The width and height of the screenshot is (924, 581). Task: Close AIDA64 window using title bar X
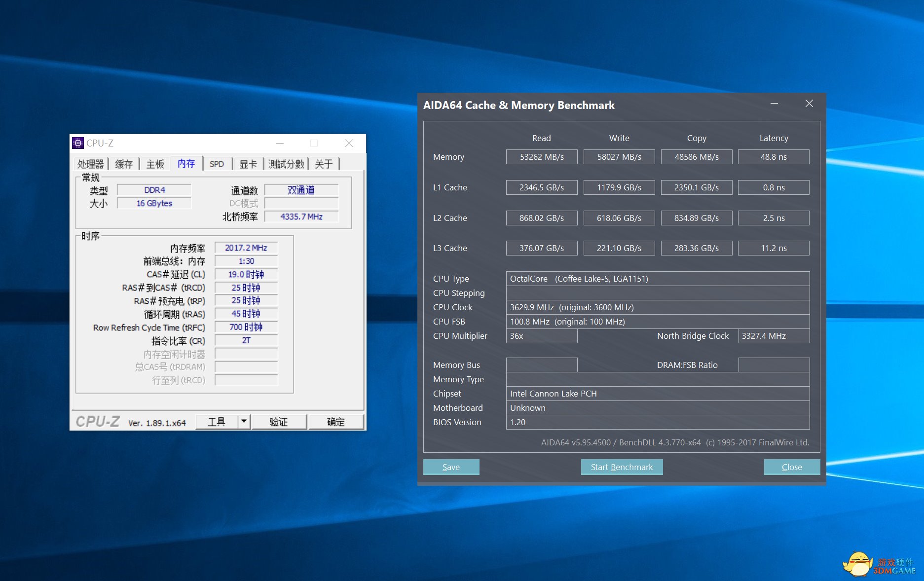809,104
